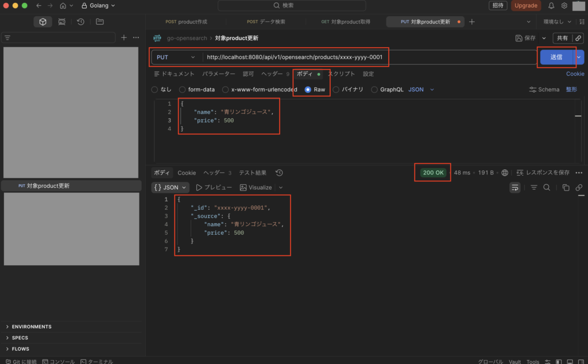This screenshot has height=364, width=588.
Task: Open the History clock icon in sidebar
Action: click(x=80, y=22)
